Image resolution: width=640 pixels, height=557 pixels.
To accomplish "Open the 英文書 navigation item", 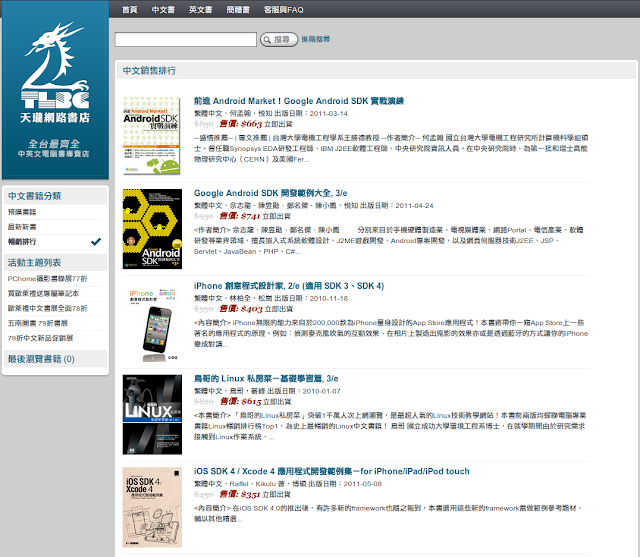I will [x=200, y=10].
